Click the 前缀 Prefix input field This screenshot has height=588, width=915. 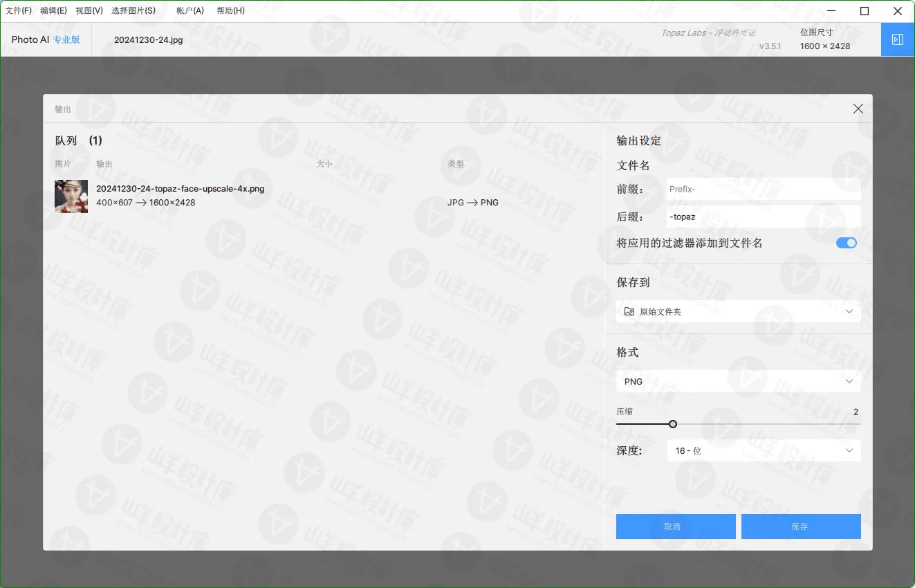click(764, 189)
